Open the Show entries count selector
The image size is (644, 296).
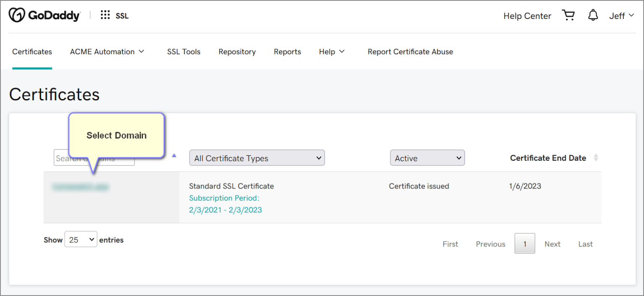tap(80, 239)
